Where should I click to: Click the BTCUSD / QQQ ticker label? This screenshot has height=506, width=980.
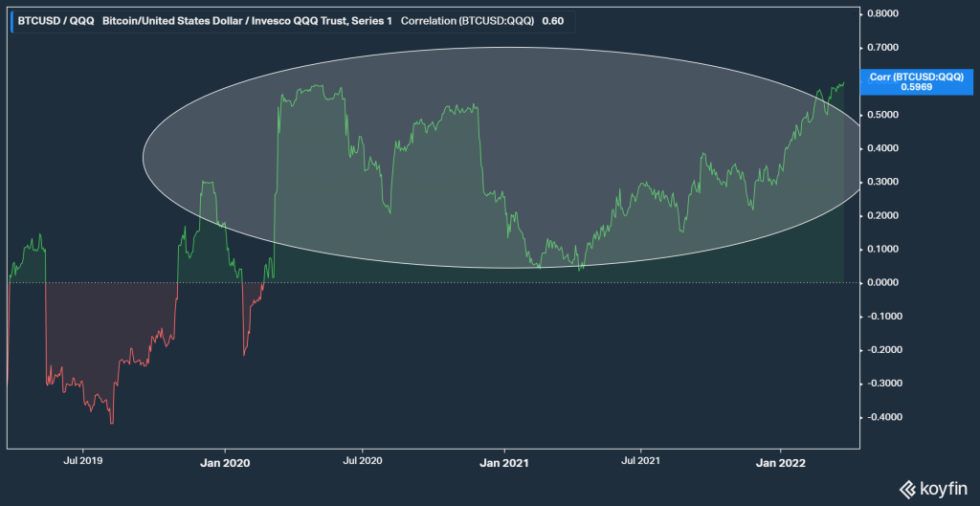tap(56, 21)
